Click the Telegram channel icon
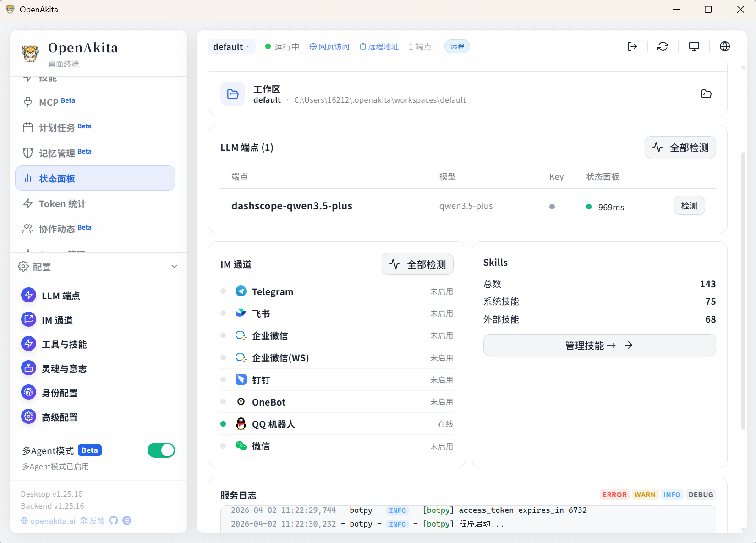The image size is (756, 543). [241, 291]
